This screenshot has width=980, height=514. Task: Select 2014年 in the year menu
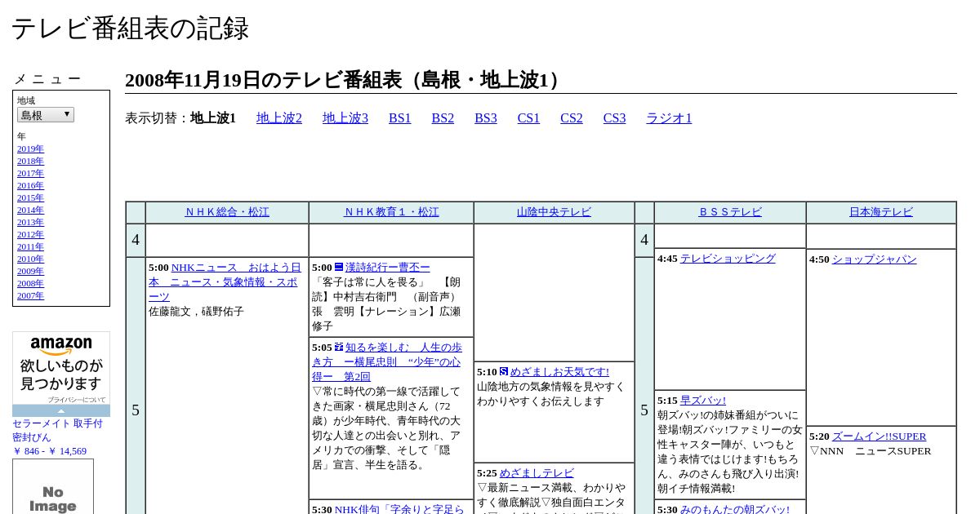point(30,210)
